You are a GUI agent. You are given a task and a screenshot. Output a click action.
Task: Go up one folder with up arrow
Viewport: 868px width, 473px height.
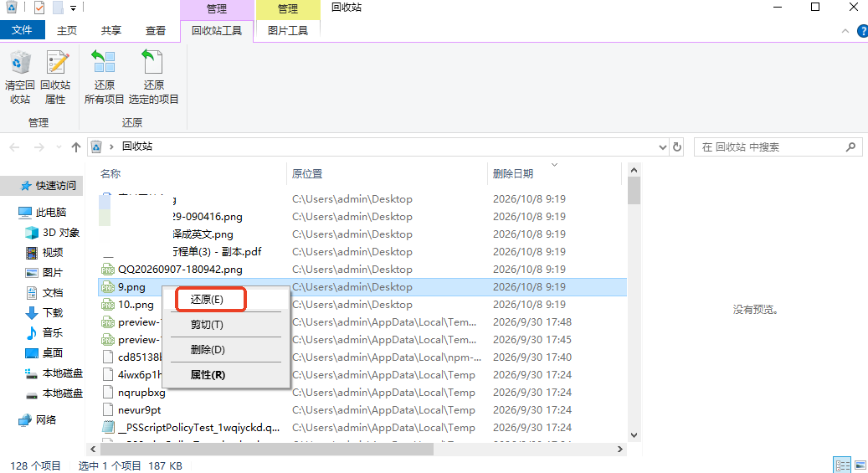(x=76, y=147)
